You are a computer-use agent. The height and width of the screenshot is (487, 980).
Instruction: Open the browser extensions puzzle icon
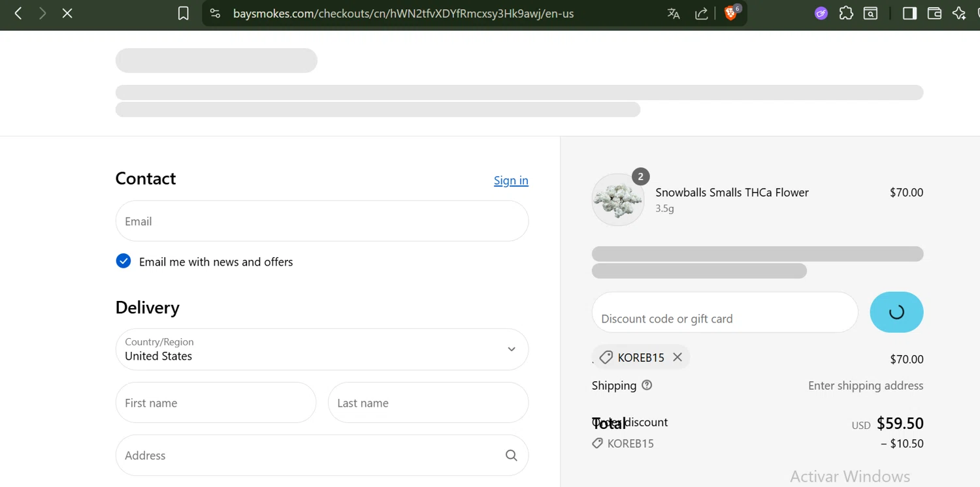click(x=846, y=13)
